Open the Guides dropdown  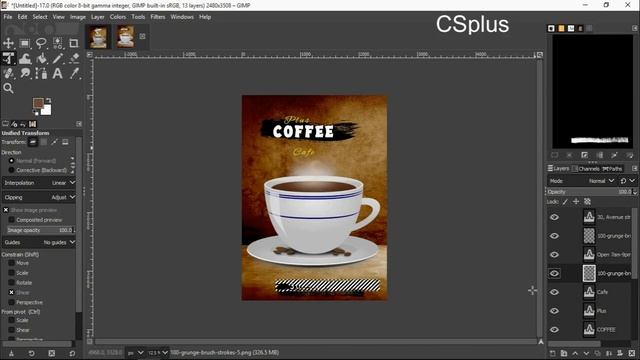(39, 242)
